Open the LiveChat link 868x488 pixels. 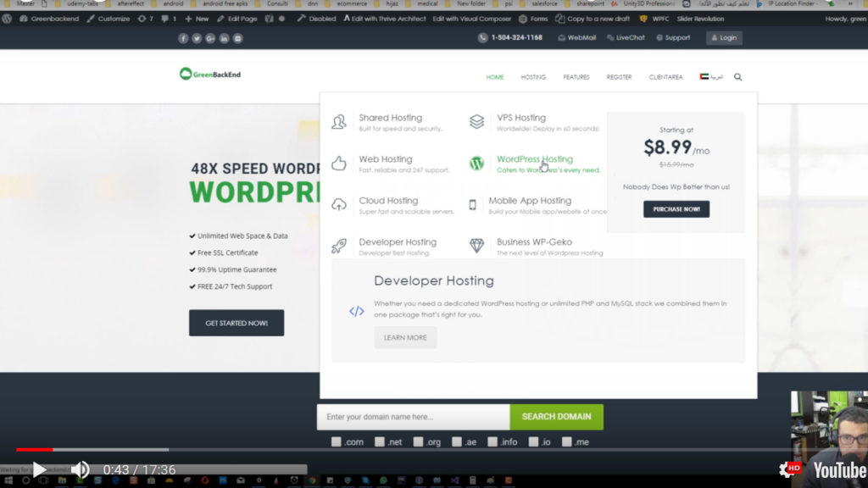click(x=626, y=37)
